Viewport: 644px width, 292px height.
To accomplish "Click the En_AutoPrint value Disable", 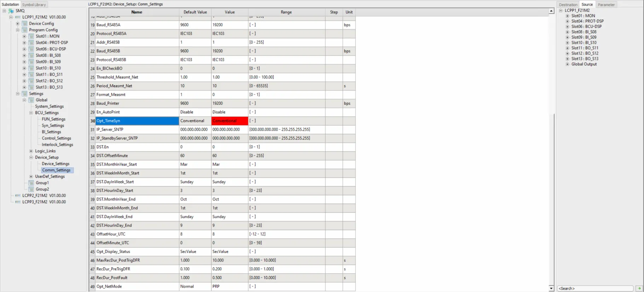I will pos(230,112).
